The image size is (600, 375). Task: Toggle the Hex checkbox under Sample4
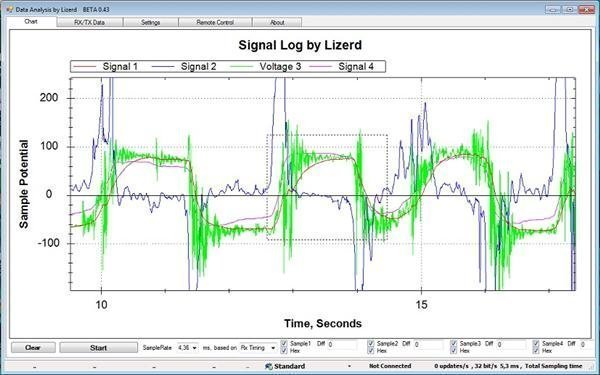[536, 351]
